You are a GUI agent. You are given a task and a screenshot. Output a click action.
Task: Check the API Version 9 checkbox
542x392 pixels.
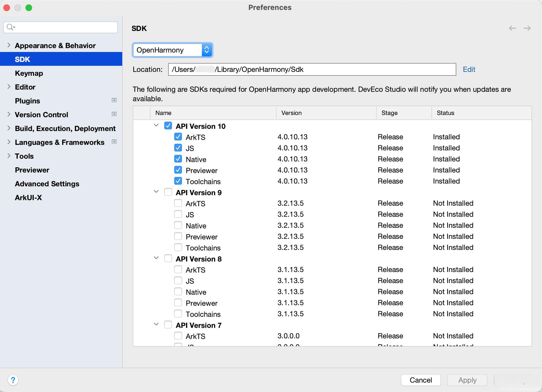pos(168,192)
